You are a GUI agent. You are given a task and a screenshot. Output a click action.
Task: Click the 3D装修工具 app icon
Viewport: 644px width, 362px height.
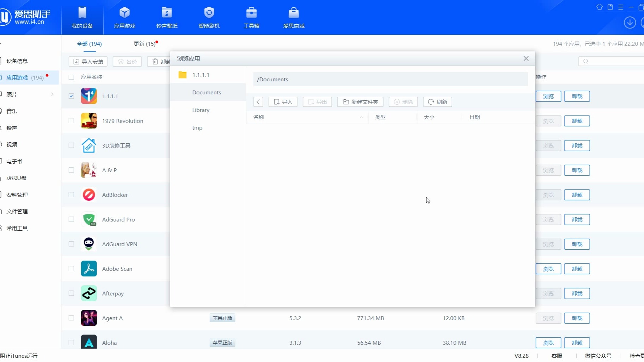tap(89, 145)
